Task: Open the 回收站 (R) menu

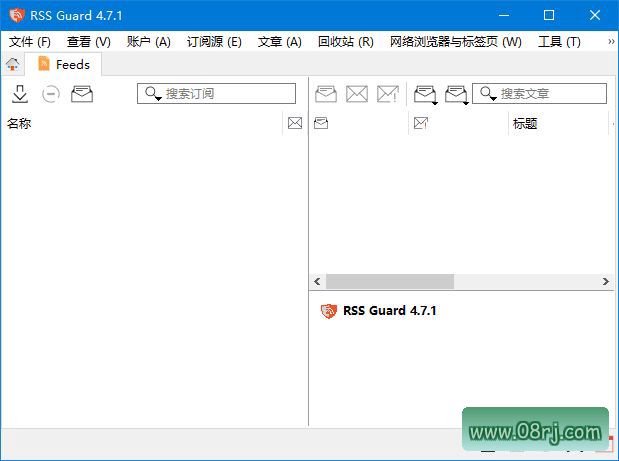Action: pyautogui.click(x=345, y=41)
